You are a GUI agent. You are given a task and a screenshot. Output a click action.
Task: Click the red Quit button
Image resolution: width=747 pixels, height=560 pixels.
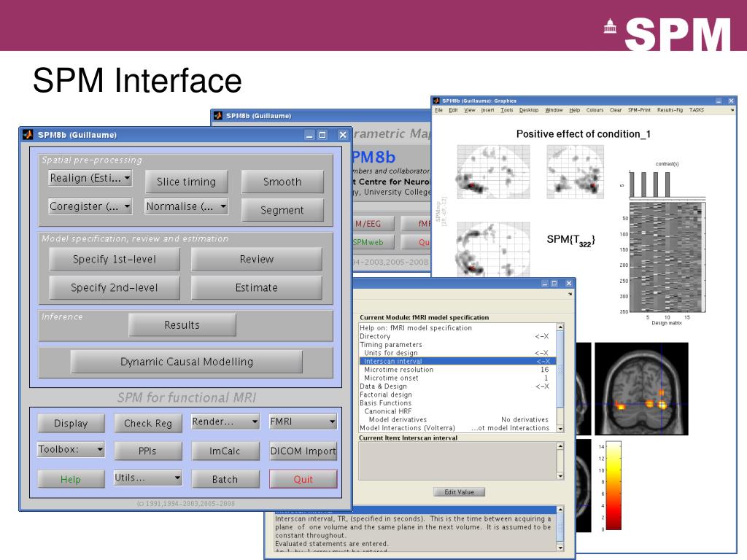pyautogui.click(x=303, y=479)
